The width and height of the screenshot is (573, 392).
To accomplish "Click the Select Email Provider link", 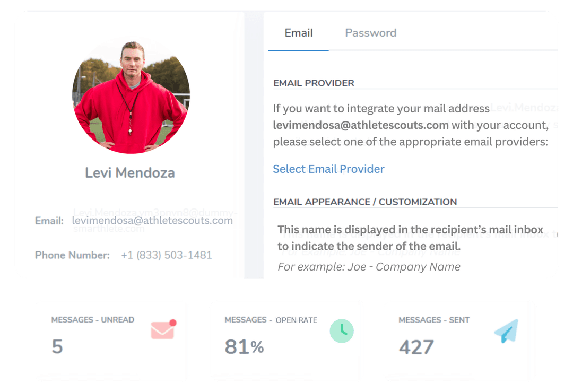I will click(x=328, y=169).
